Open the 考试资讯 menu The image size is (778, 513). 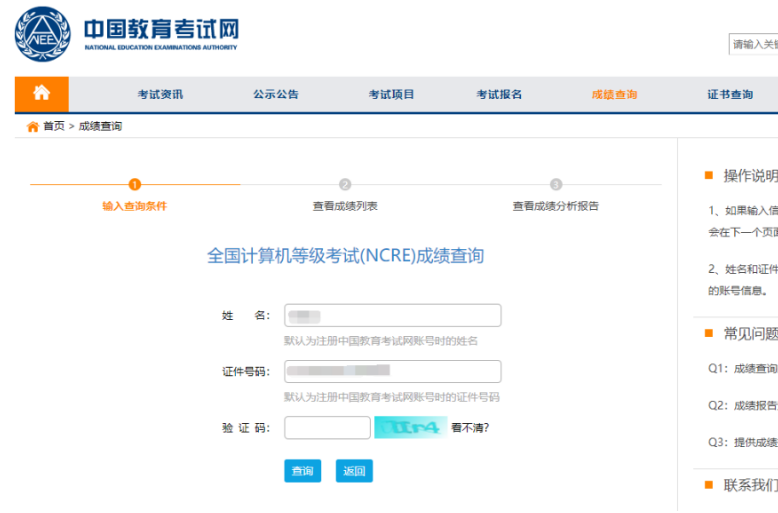[160, 94]
